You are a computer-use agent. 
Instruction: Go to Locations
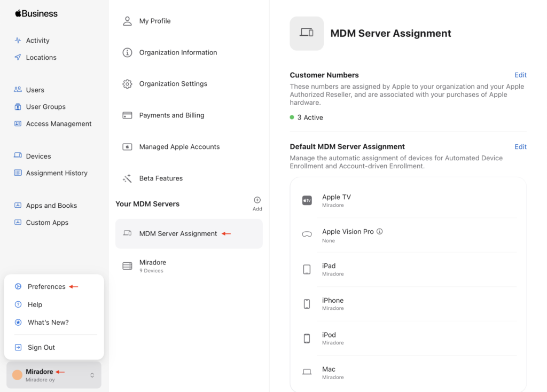pos(41,57)
